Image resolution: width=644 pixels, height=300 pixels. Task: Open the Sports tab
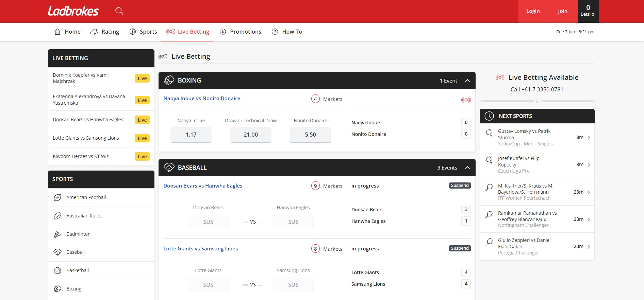(x=143, y=32)
